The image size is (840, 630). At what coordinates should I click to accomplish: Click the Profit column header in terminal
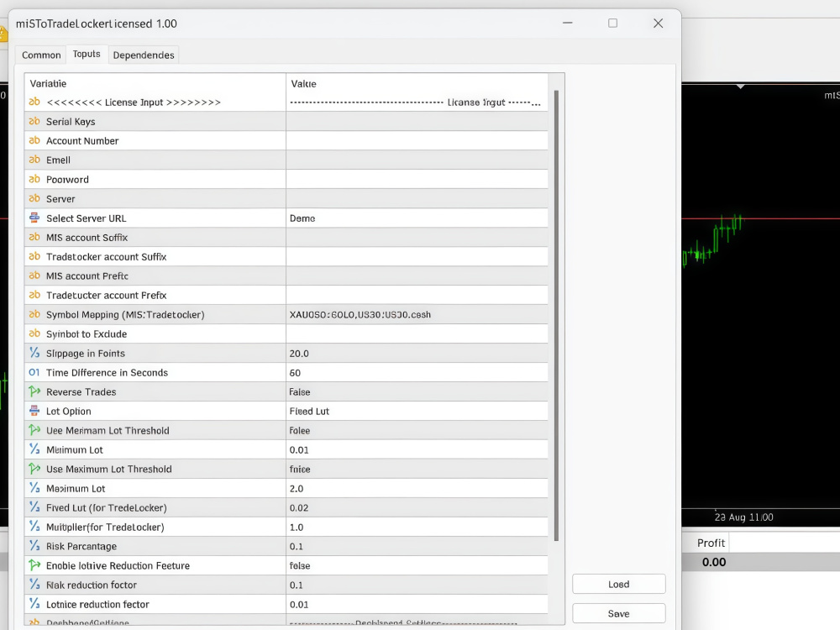(711, 543)
